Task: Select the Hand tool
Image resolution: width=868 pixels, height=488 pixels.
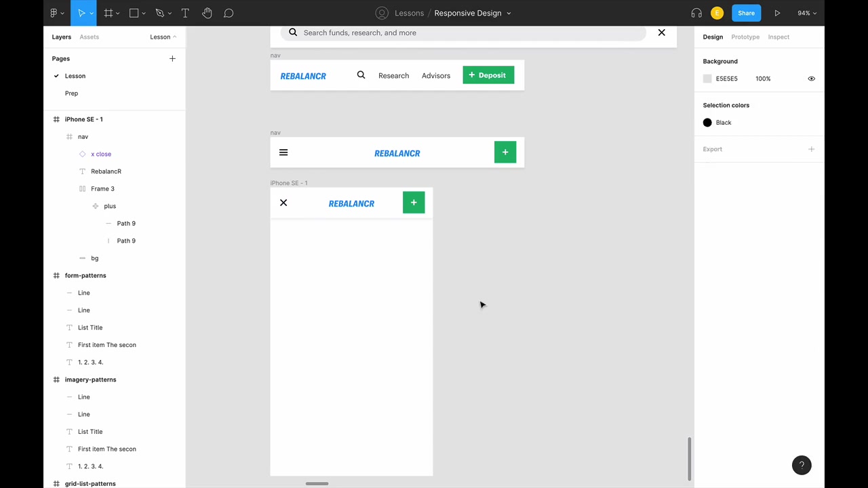Action: click(207, 13)
